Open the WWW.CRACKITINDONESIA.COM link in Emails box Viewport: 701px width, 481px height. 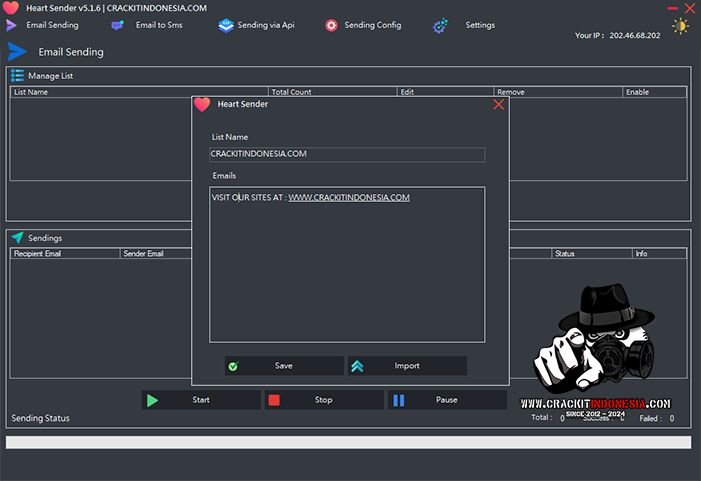point(348,198)
